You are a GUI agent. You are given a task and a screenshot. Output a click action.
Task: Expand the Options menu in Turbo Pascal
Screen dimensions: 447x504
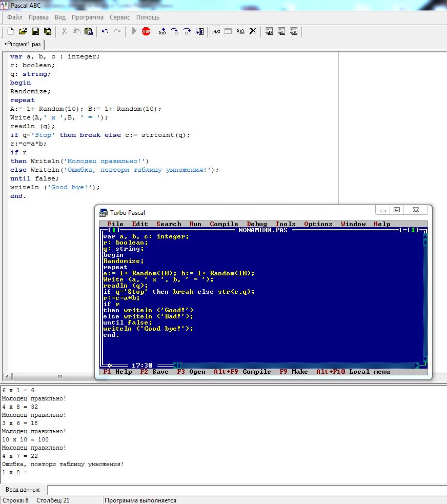318,224
